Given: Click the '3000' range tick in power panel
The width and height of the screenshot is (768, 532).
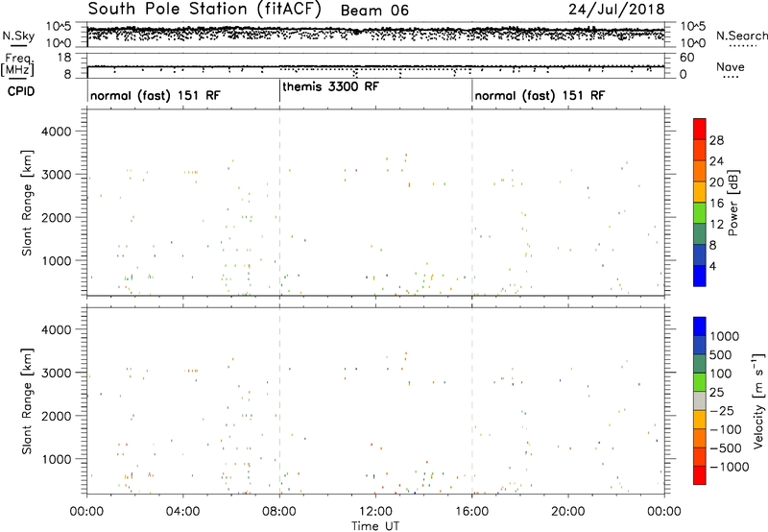Looking at the screenshot, I should [57, 175].
